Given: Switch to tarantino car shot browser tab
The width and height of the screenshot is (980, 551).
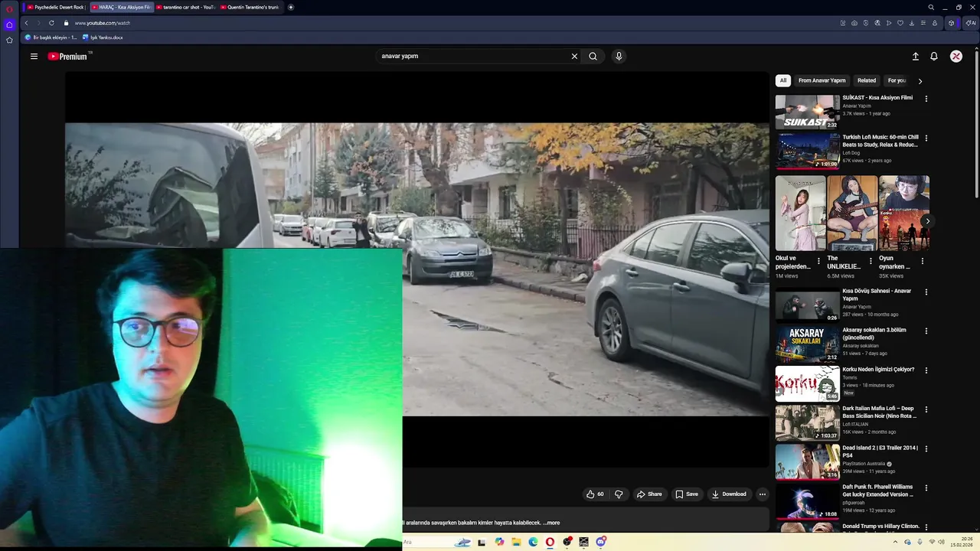Looking at the screenshot, I should pyautogui.click(x=185, y=7).
